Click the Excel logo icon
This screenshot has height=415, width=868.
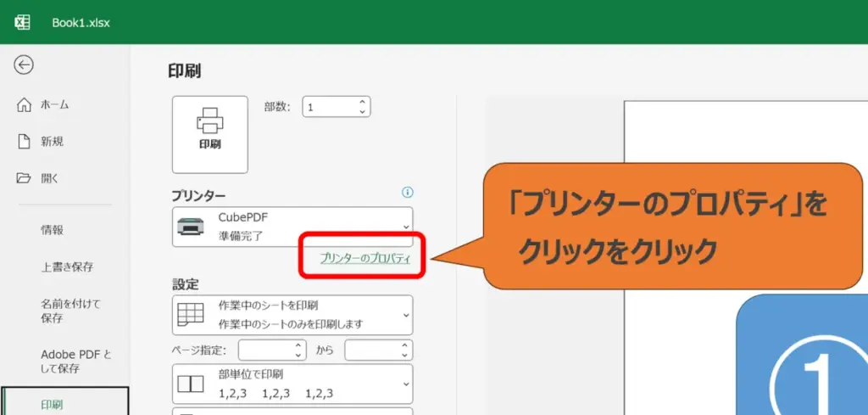[x=23, y=22]
